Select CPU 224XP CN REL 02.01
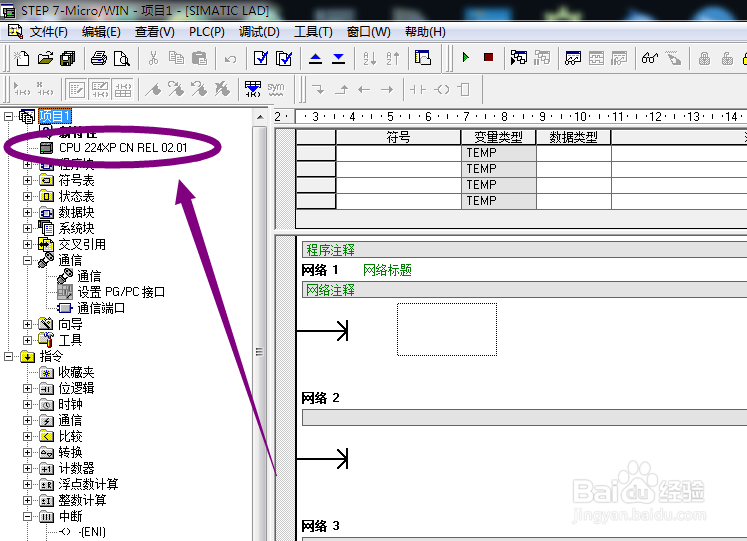The height and width of the screenshot is (541, 747). tap(123, 148)
